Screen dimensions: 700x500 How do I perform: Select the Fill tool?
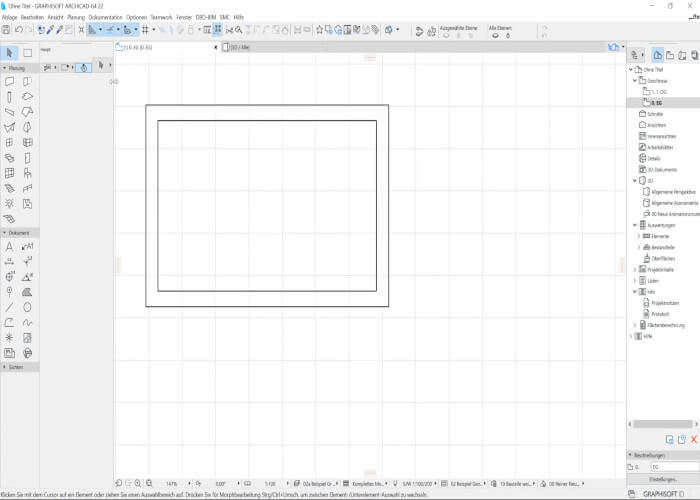[27, 292]
